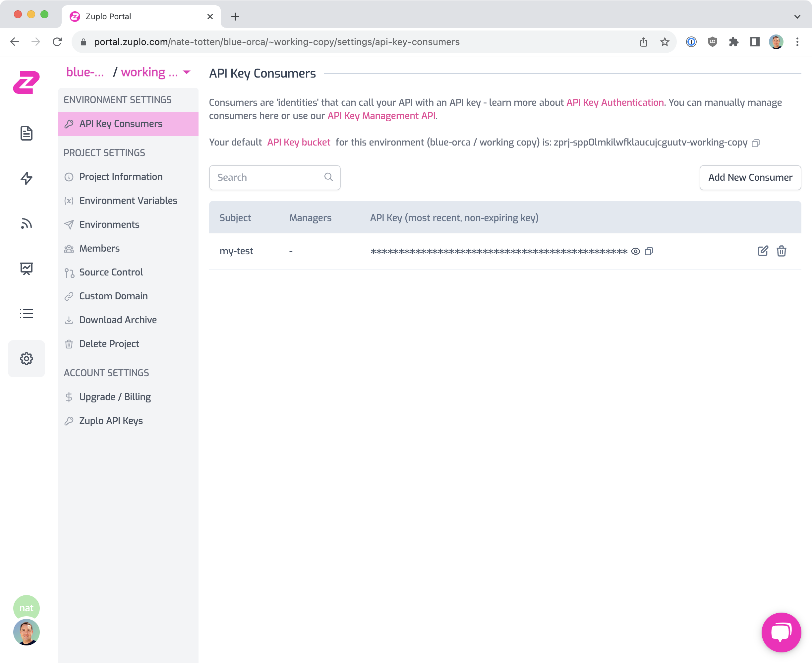The width and height of the screenshot is (812, 663).
Task: Open a new browser tab
Action: coord(235,17)
